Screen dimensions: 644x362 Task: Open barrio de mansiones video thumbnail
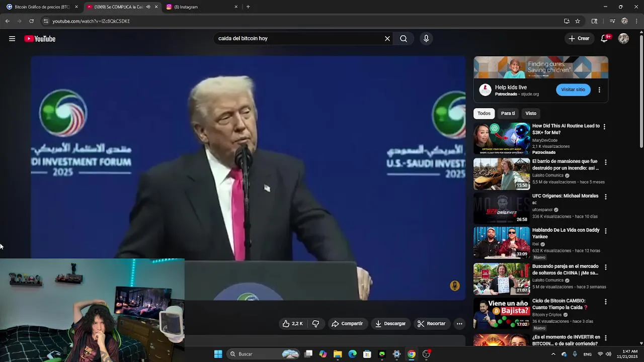tap(502, 174)
